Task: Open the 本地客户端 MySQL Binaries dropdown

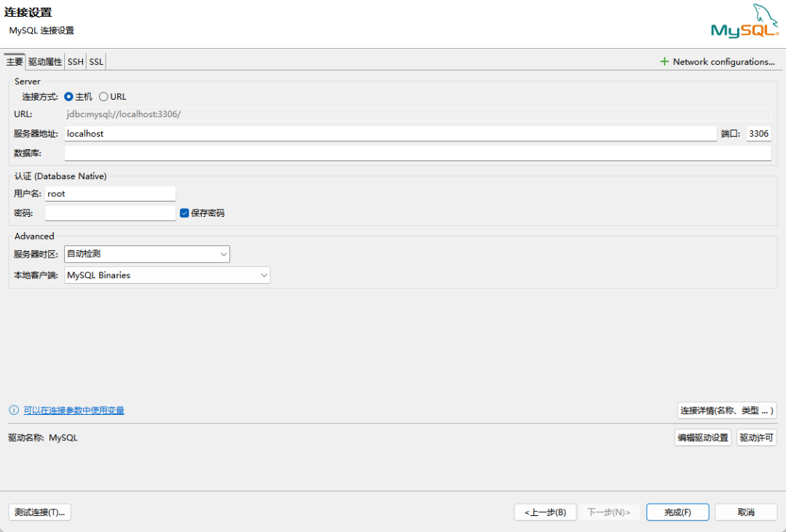Action: [x=167, y=275]
